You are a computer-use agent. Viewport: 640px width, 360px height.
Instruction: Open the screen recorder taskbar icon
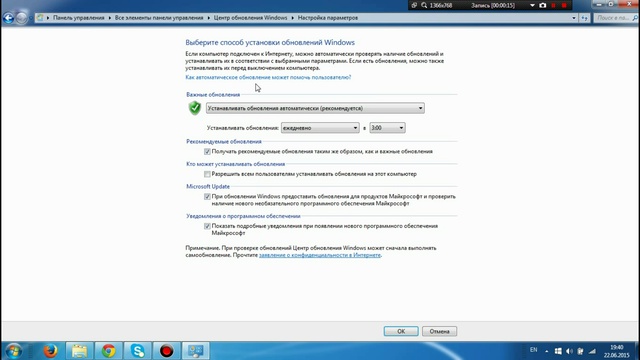pos(167,351)
